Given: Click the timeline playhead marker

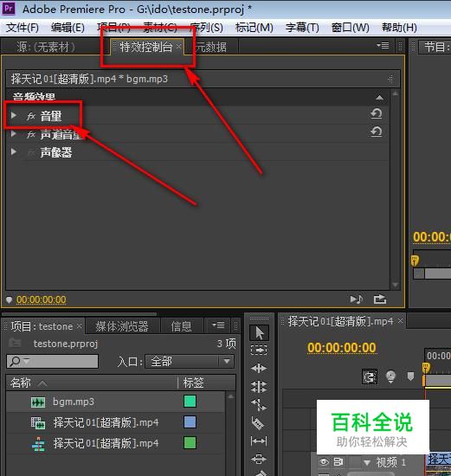Looking at the screenshot, I should (x=426, y=367).
